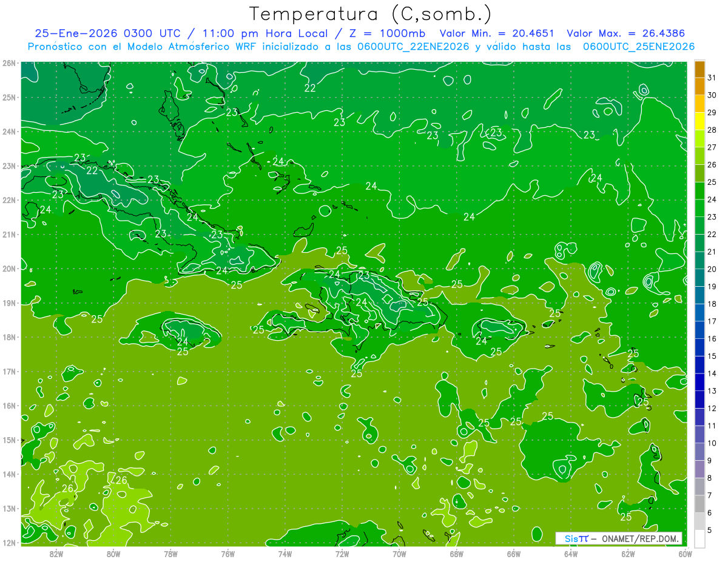Image resolution: width=728 pixels, height=562 pixels.
Task: Click the 78W longitude axis label
Action: click(170, 554)
